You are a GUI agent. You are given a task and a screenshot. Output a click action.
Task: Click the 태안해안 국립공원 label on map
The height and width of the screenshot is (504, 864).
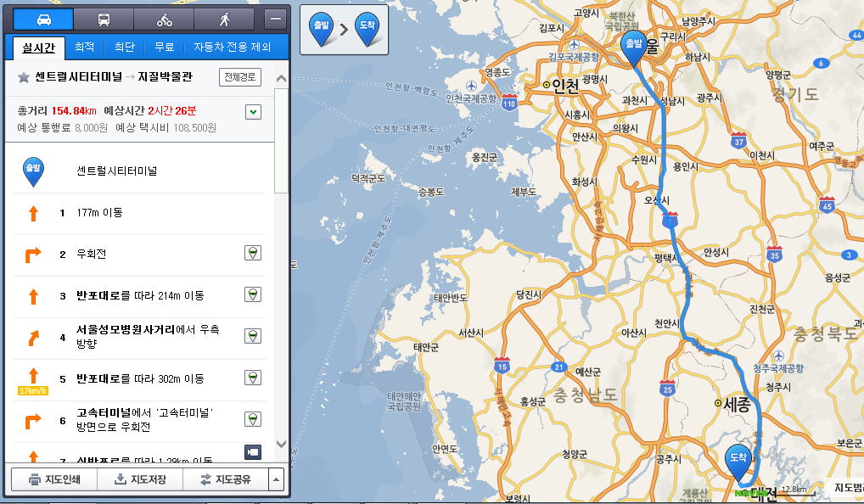coord(404,401)
